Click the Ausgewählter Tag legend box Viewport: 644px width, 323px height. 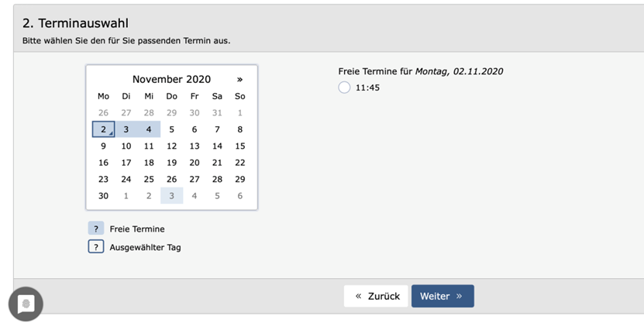pyautogui.click(x=95, y=246)
